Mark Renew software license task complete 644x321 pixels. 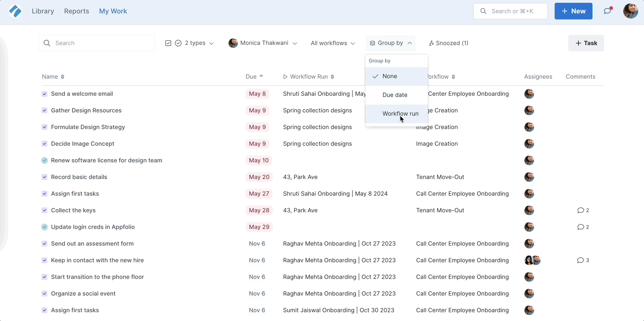click(44, 160)
